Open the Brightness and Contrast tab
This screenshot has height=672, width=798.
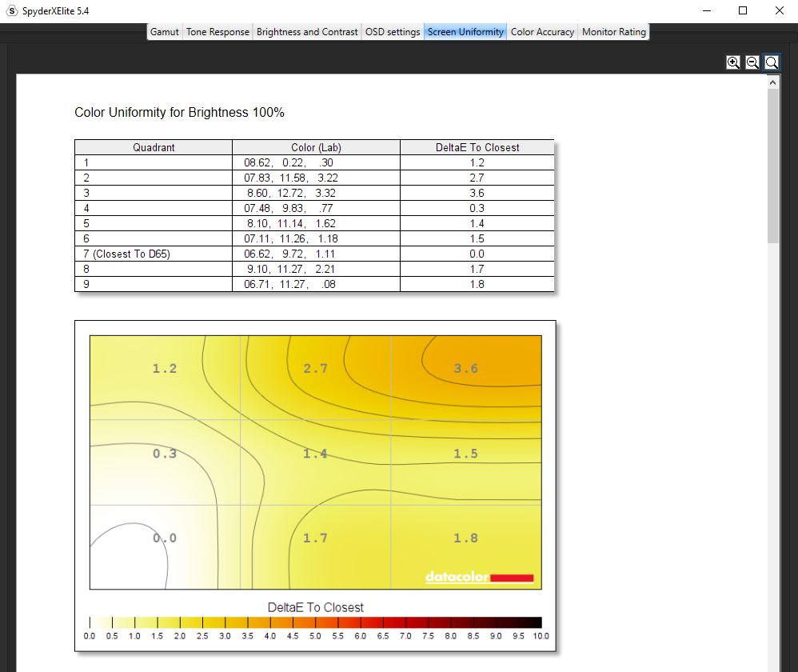(307, 32)
